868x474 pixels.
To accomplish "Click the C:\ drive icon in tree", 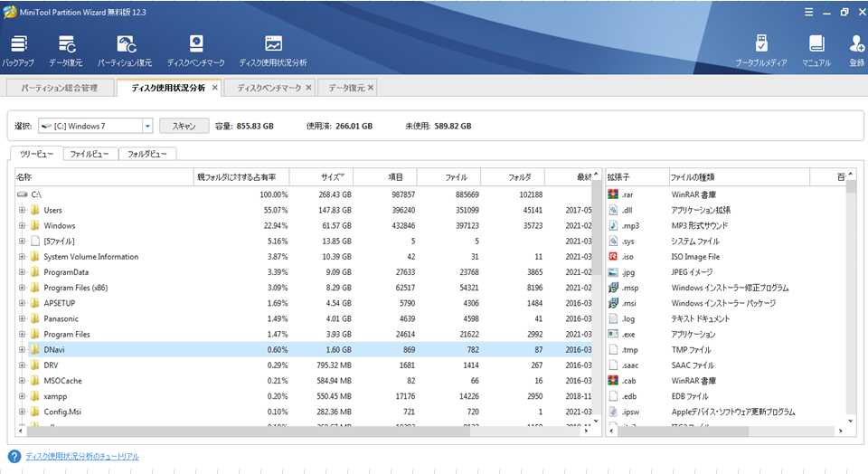I will [x=22, y=194].
